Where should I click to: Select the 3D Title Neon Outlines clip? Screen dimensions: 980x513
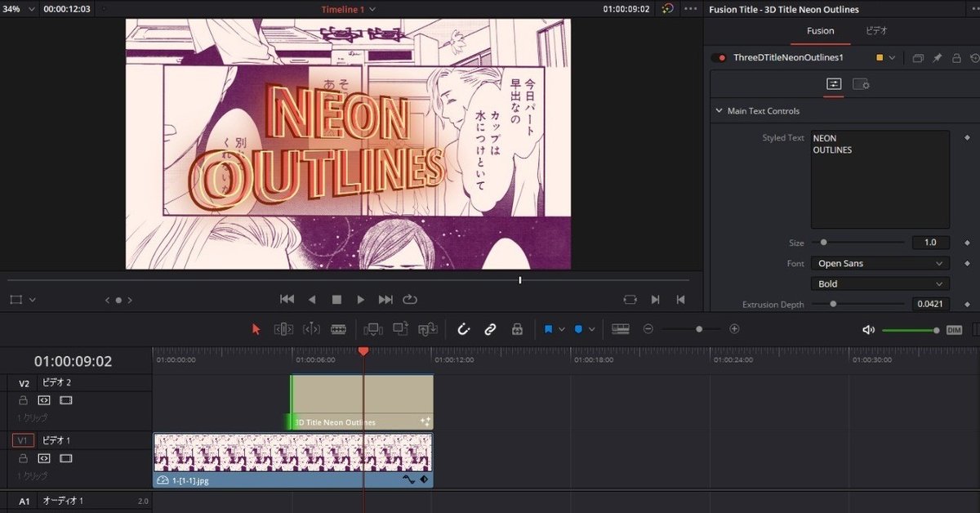362,402
